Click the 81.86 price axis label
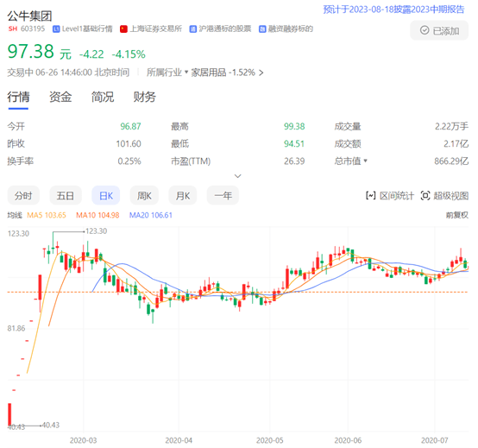 pos(16,329)
